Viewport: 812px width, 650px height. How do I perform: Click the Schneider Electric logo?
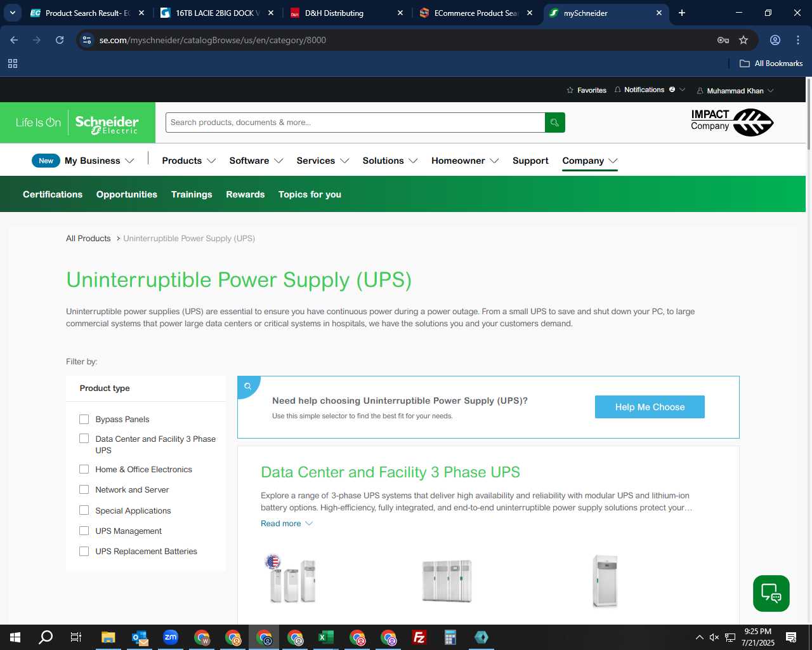77,123
